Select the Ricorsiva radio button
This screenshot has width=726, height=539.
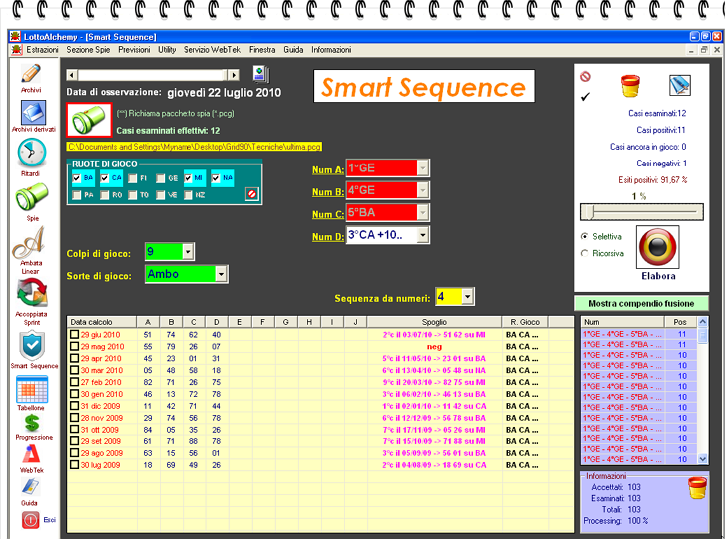click(584, 253)
